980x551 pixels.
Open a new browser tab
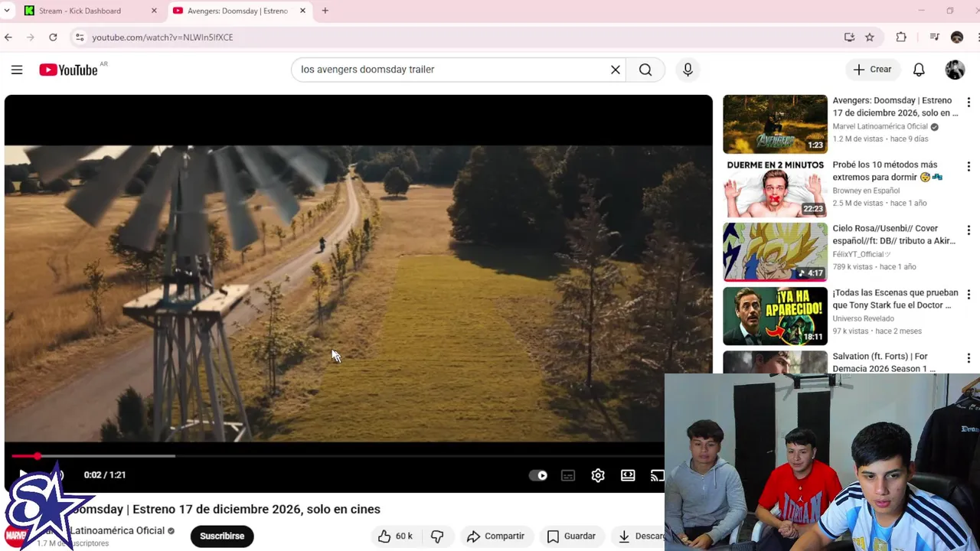pos(325,11)
